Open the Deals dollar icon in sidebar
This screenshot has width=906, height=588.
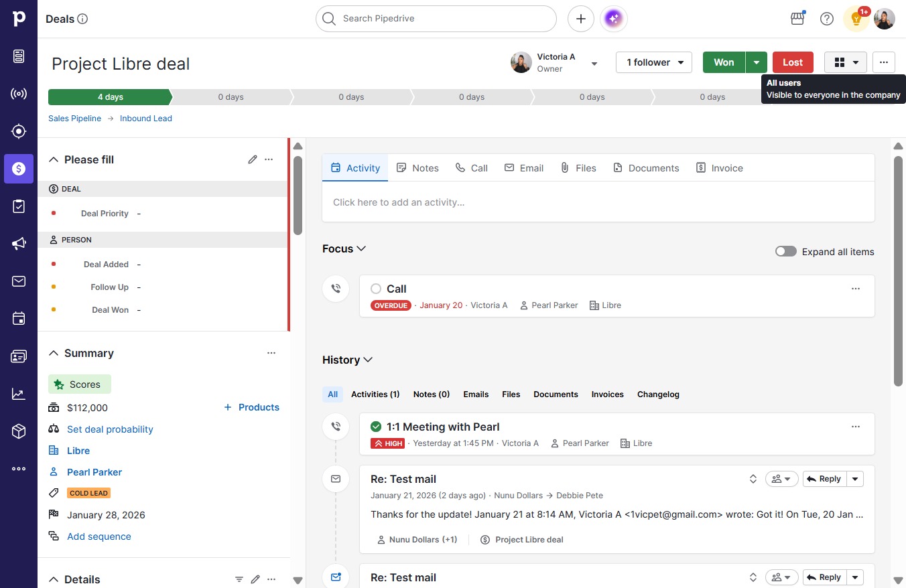[19, 169]
